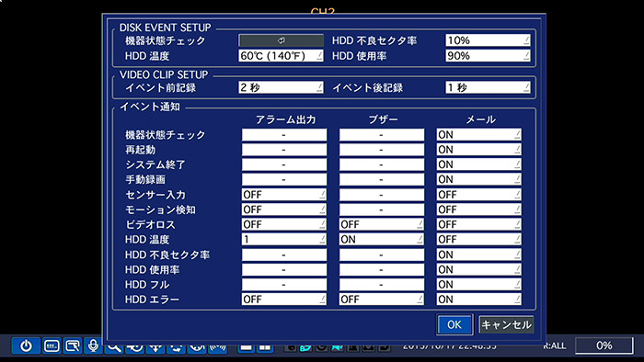Click the HDD フル row label

pyautogui.click(x=147, y=285)
